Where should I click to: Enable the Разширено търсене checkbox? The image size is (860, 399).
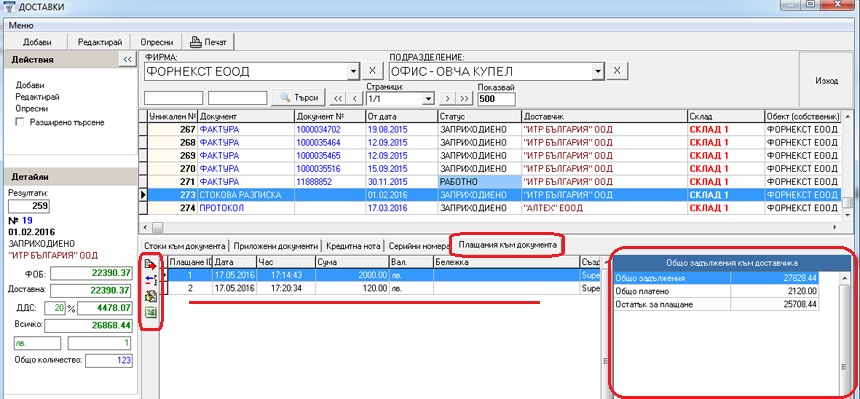20,122
